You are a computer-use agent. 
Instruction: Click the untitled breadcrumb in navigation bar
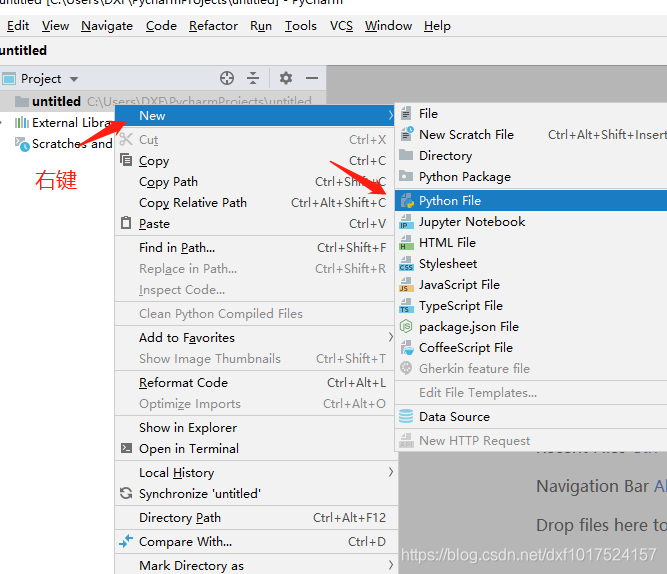click(23, 50)
